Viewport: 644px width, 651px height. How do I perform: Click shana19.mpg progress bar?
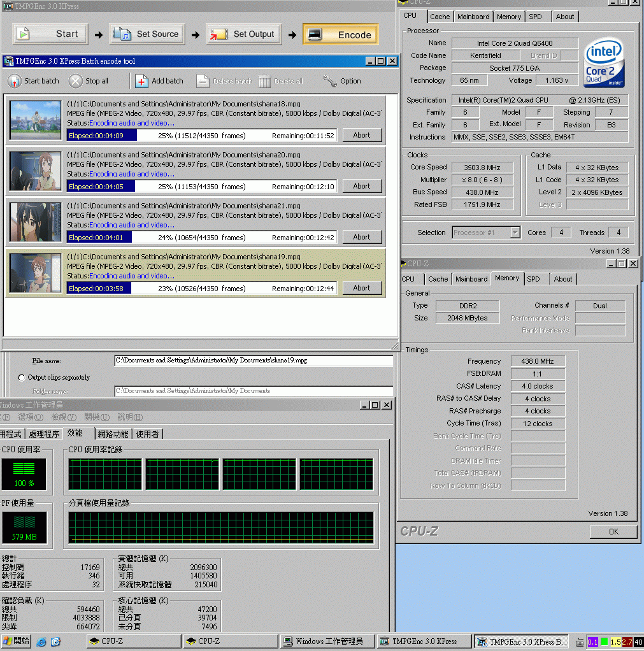[202, 289]
